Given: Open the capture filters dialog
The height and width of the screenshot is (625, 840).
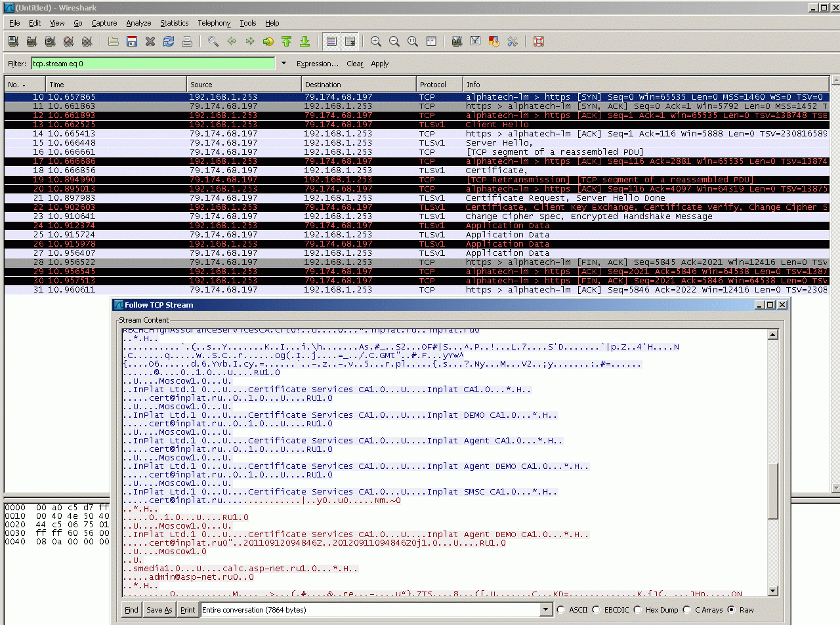Looking at the screenshot, I should click(x=457, y=41).
